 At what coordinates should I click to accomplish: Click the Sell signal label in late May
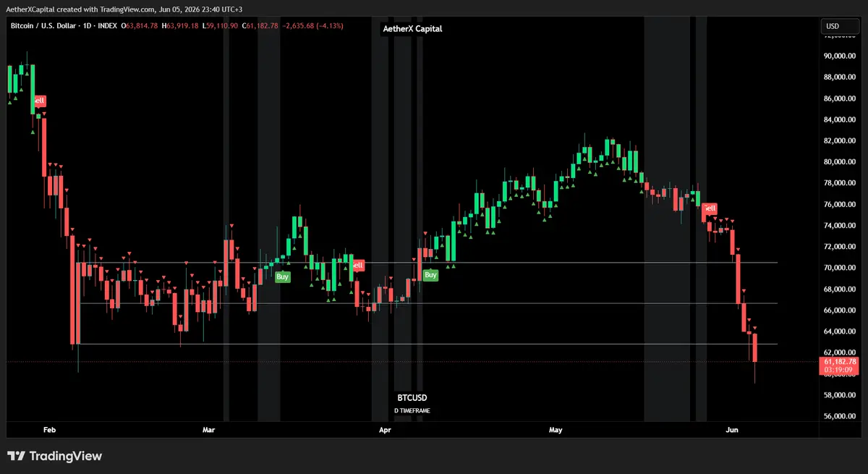click(710, 208)
